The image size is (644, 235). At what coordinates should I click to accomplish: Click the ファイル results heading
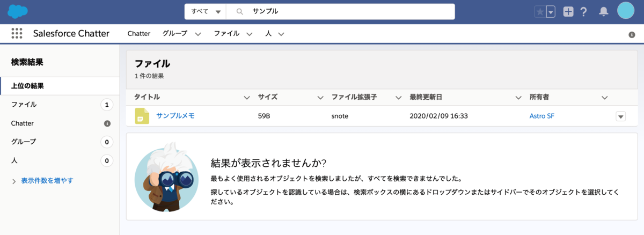pos(152,64)
